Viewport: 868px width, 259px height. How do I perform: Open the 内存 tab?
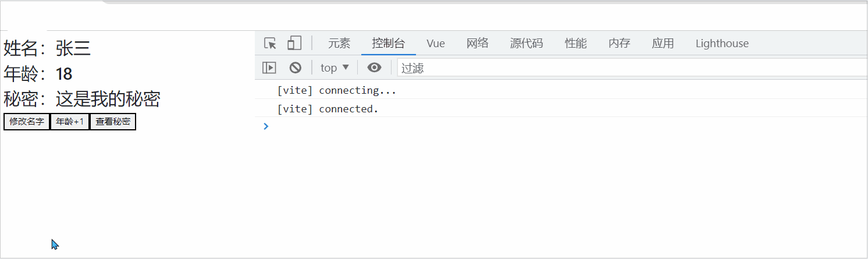click(620, 44)
